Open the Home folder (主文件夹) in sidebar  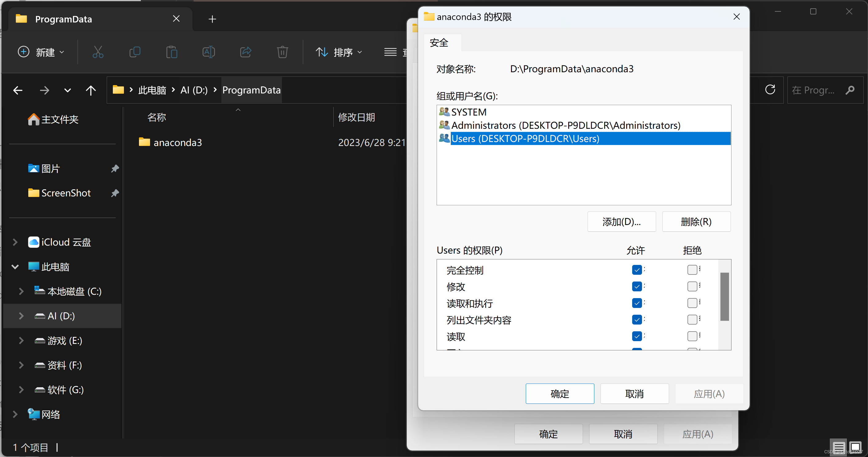click(53, 120)
